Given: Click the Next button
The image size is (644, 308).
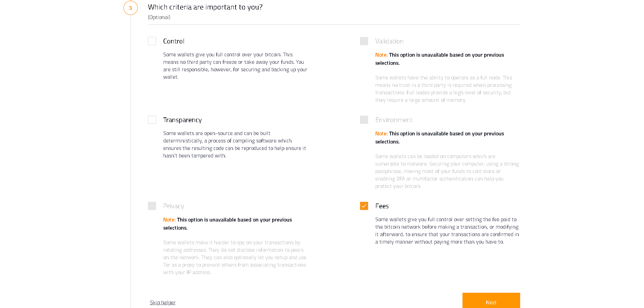Looking at the screenshot, I should click(x=491, y=301).
